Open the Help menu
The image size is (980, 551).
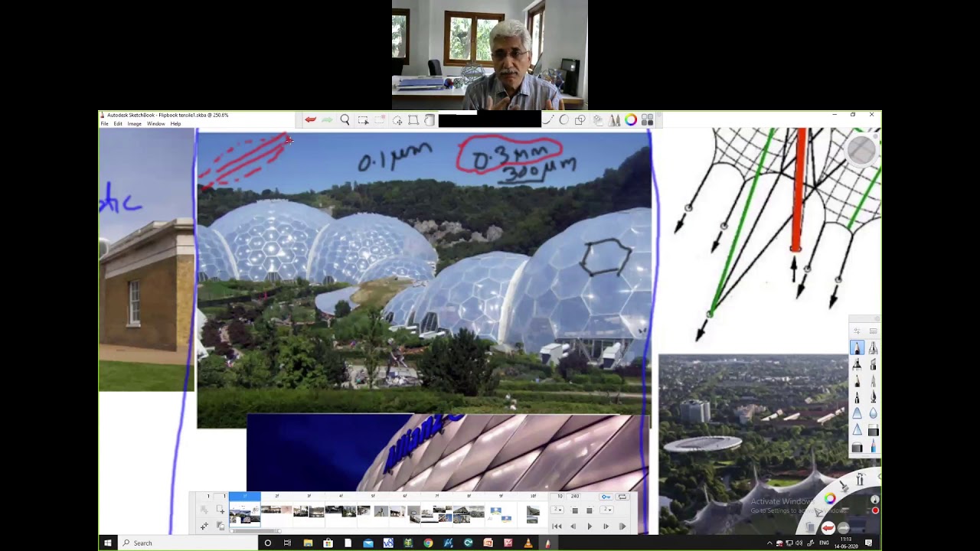[175, 124]
